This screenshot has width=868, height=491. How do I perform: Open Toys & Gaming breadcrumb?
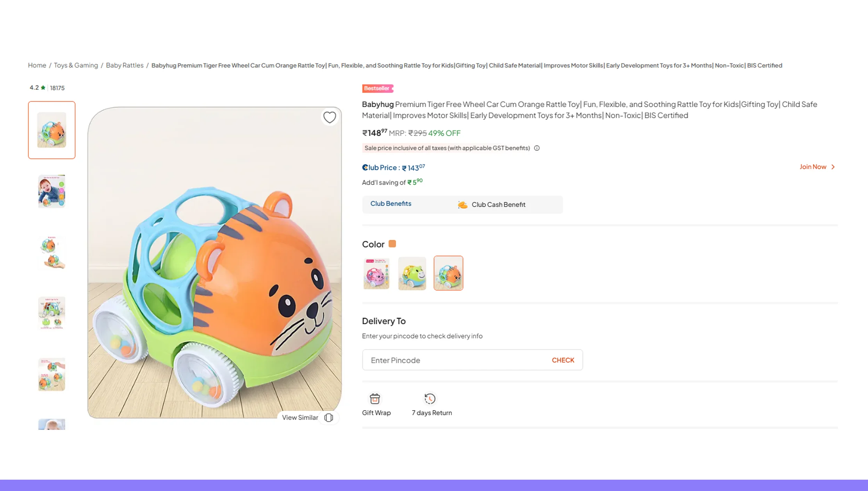click(x=76, y=65)
